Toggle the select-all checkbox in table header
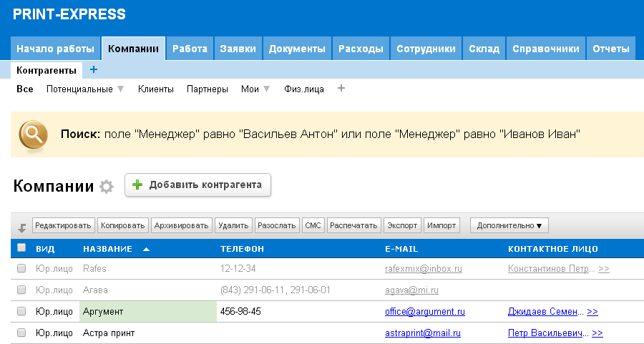The height and width of the screenshot is (344, 644). pyautogui.click(x=21, y=248)
